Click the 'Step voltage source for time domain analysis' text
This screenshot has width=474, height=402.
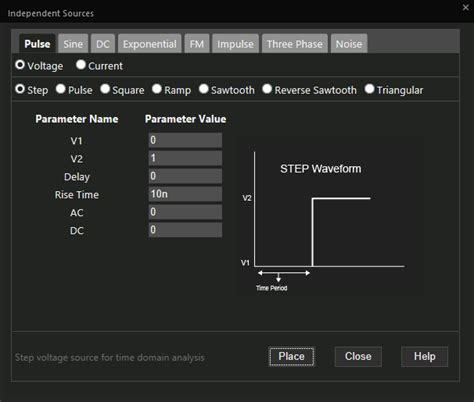point(110,358)
